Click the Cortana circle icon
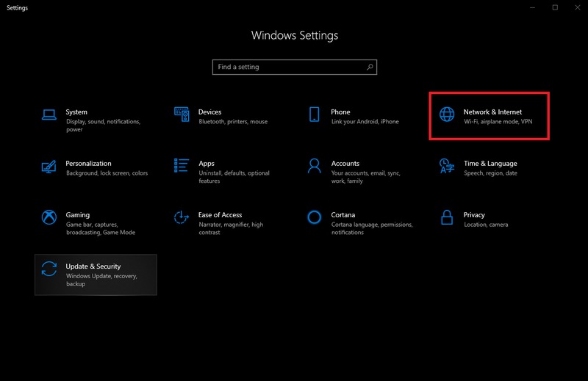Viewport: 588px width, 381px height. tap(315, 217)
